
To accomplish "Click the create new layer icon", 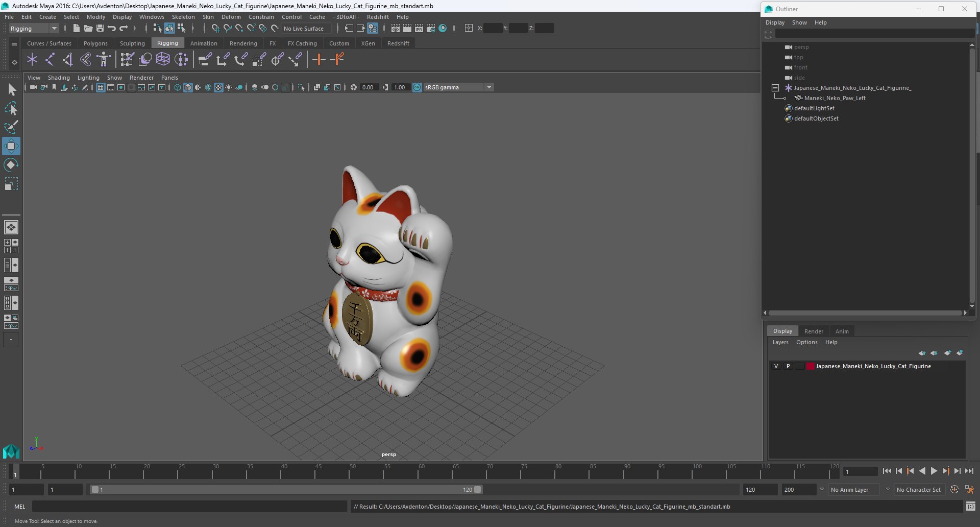I will point(947,353).
